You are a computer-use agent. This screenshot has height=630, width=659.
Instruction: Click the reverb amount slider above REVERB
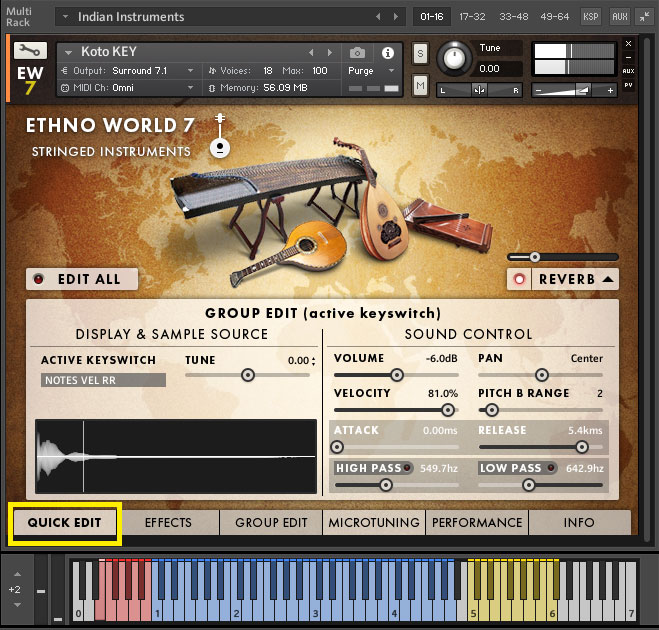pyautogui.click(x=563, y=257)
